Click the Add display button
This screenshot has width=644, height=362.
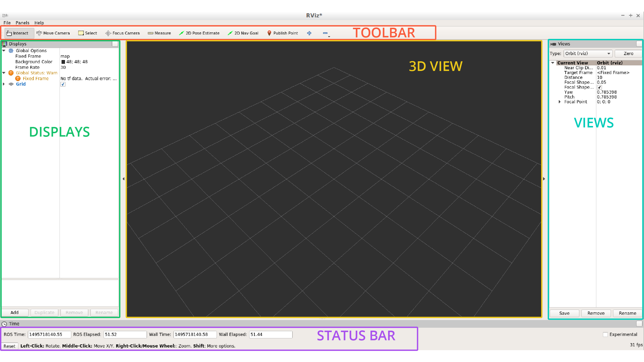[14, 313]
